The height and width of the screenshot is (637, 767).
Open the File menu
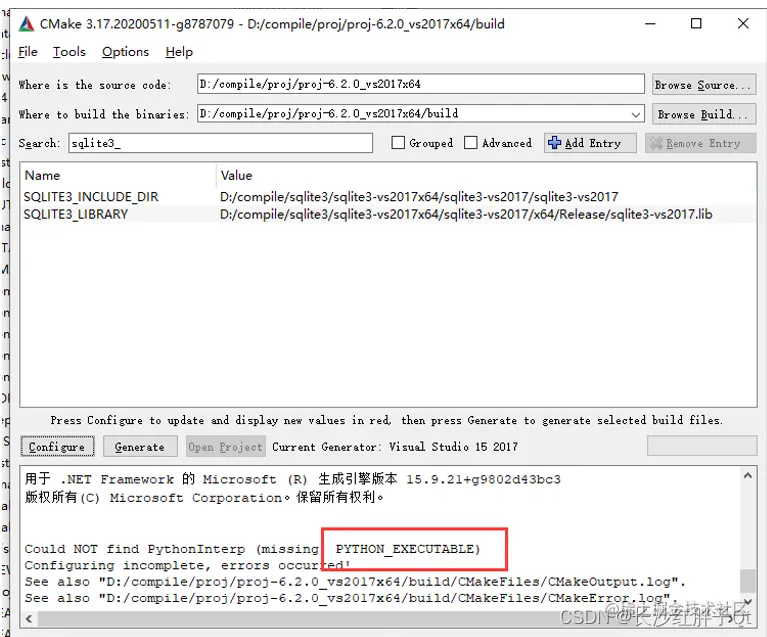(28, 52)
